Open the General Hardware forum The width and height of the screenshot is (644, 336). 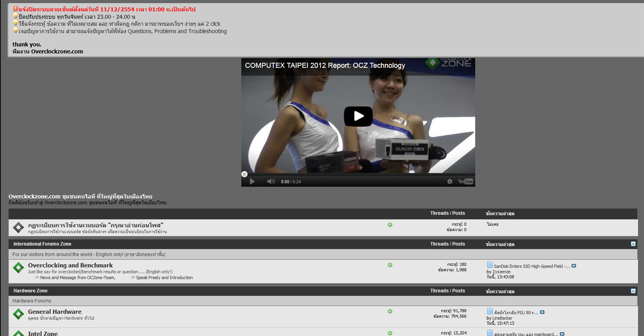55,312
